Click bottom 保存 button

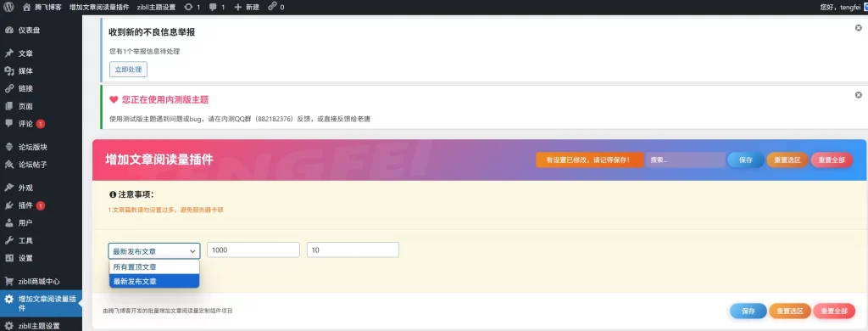(748, 311)
